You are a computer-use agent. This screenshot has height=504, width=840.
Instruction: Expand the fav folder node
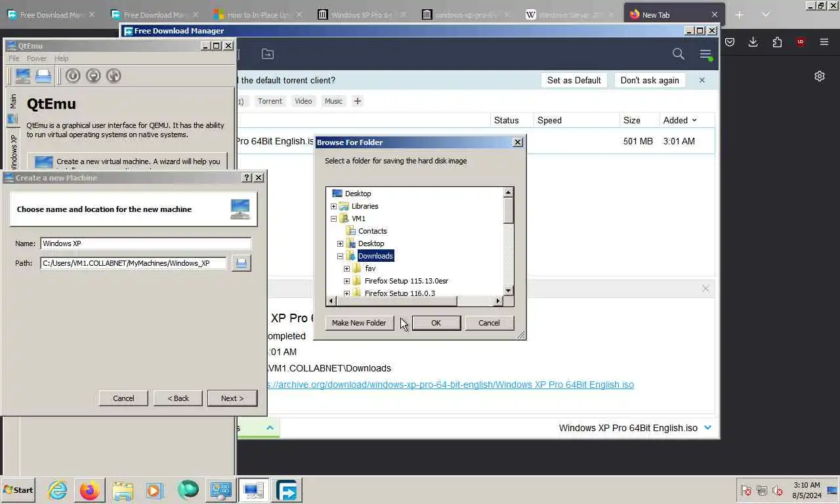[x=346, y=268]
